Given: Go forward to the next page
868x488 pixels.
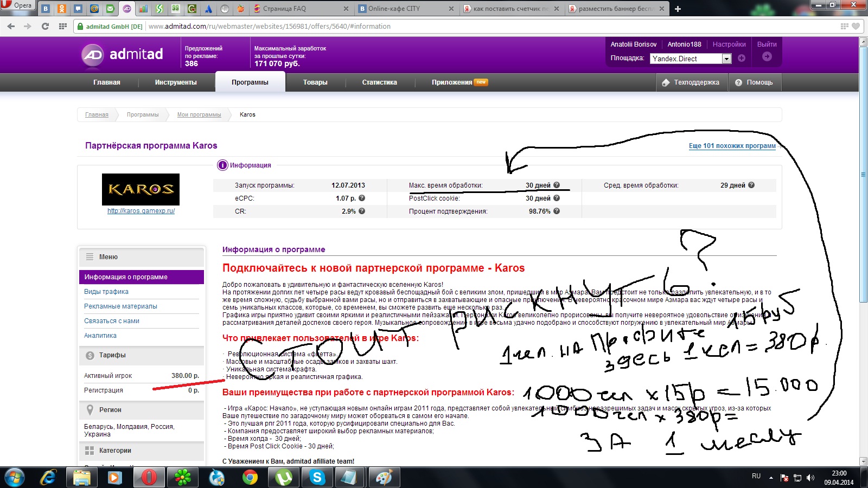Looking at the screenshot, I should point(28,26).
